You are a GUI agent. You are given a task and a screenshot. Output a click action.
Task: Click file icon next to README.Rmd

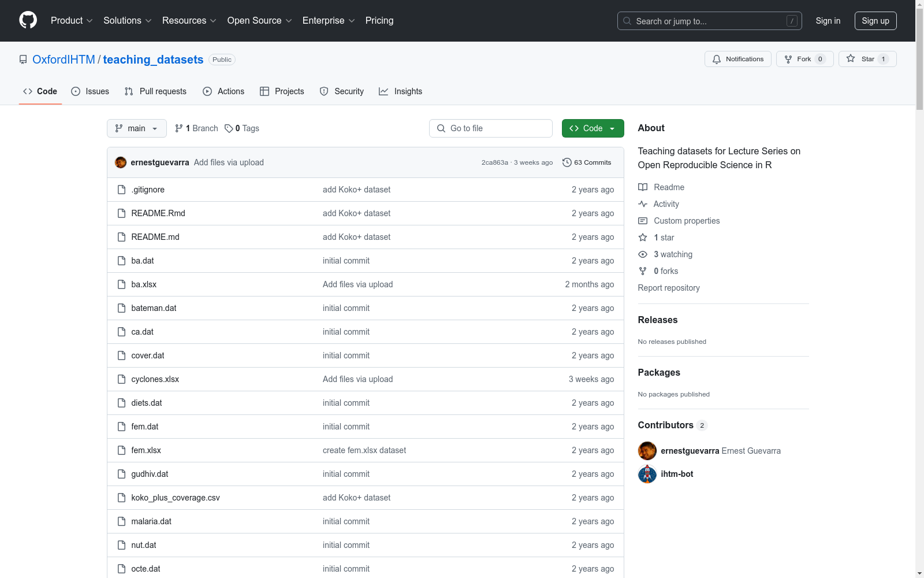[x=121, y=213]
